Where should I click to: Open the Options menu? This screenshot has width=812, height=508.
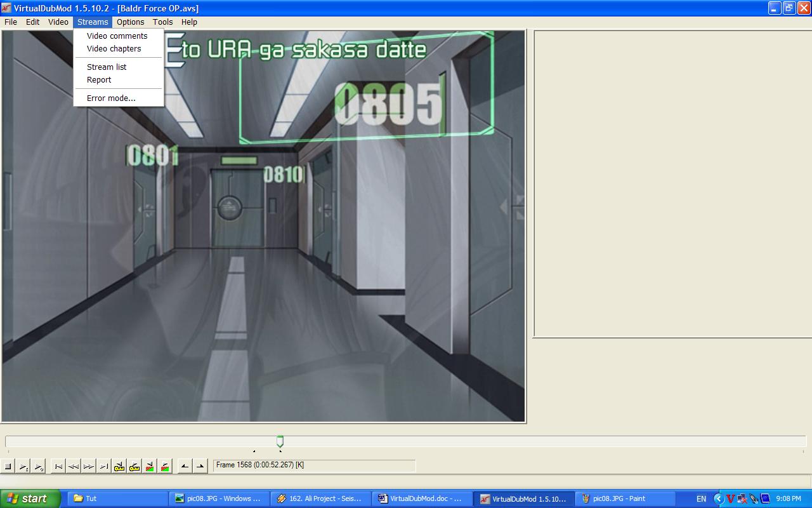131,22
